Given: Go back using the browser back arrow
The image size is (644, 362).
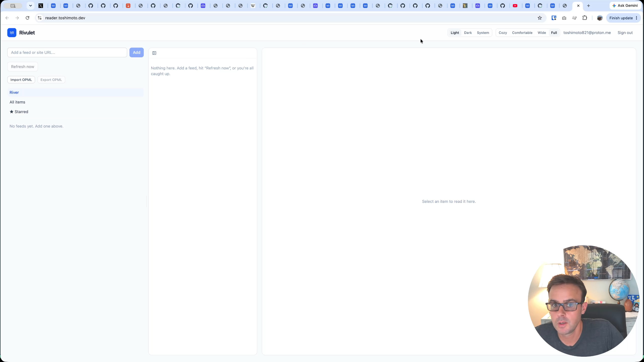Looking at the screenshot, I should click(7, 18).
